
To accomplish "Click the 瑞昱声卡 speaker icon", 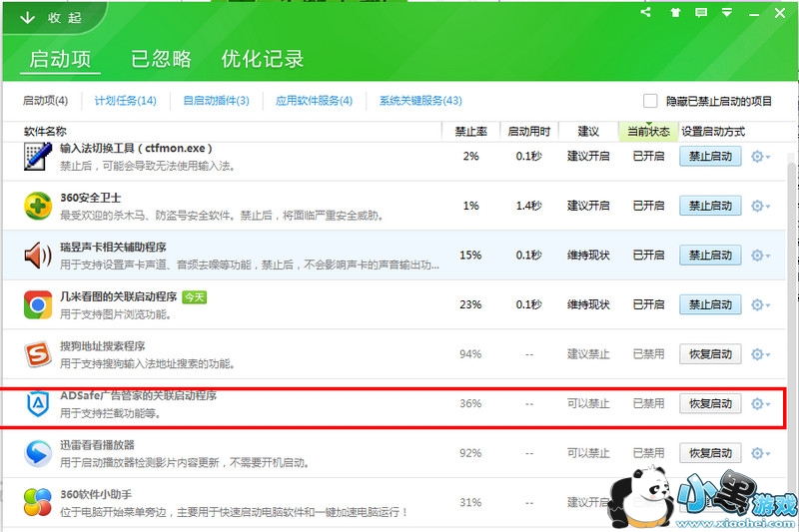I will [38, 256].
